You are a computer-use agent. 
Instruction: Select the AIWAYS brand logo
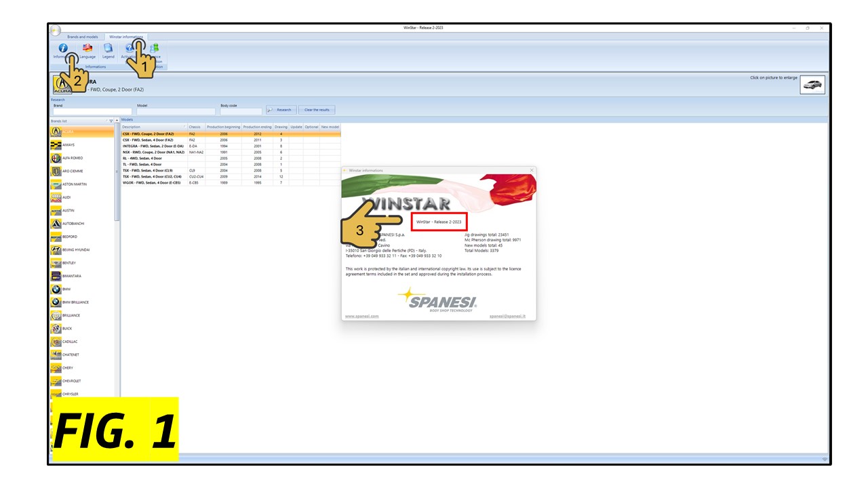tap(56, 144)
